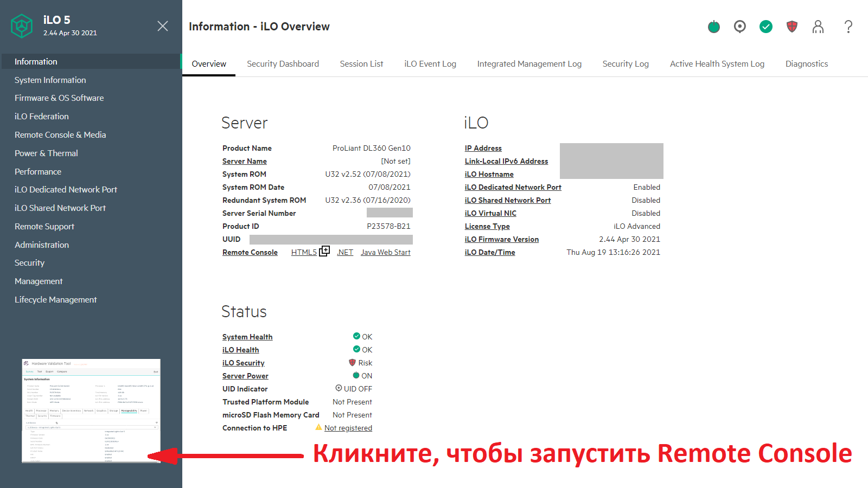This screenshot has height=488, width=868.
Task: Open the iLO Event Log tab
Action: tap(430, 64)
